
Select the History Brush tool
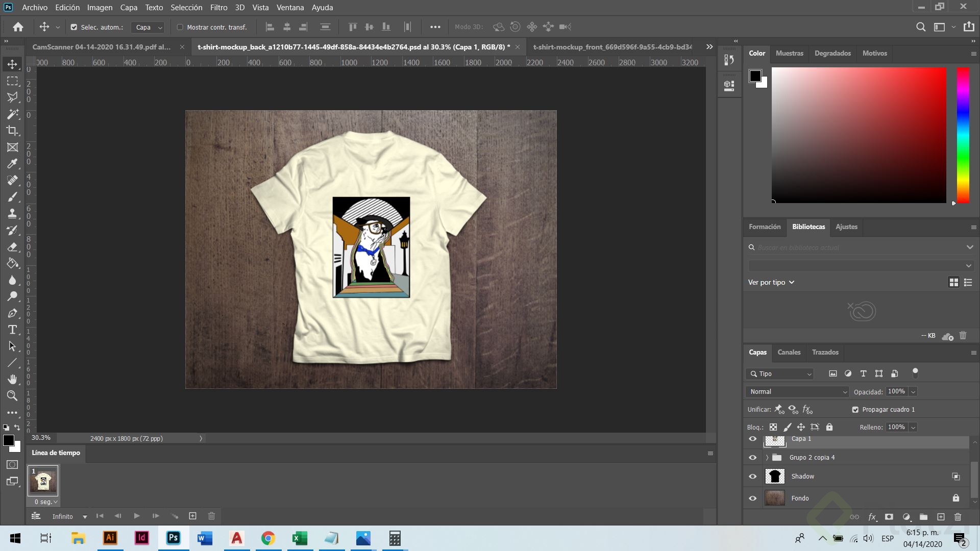pos(12,230)
